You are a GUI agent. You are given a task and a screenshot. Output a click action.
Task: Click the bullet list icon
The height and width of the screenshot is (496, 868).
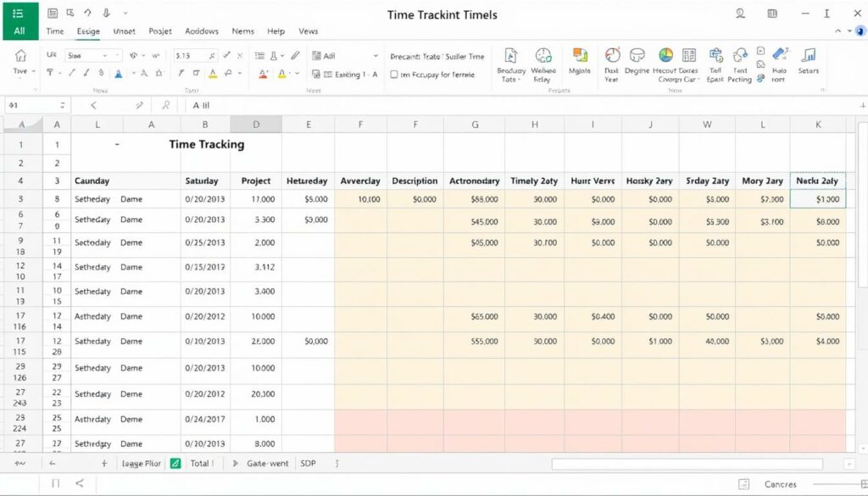pos(259,55)
